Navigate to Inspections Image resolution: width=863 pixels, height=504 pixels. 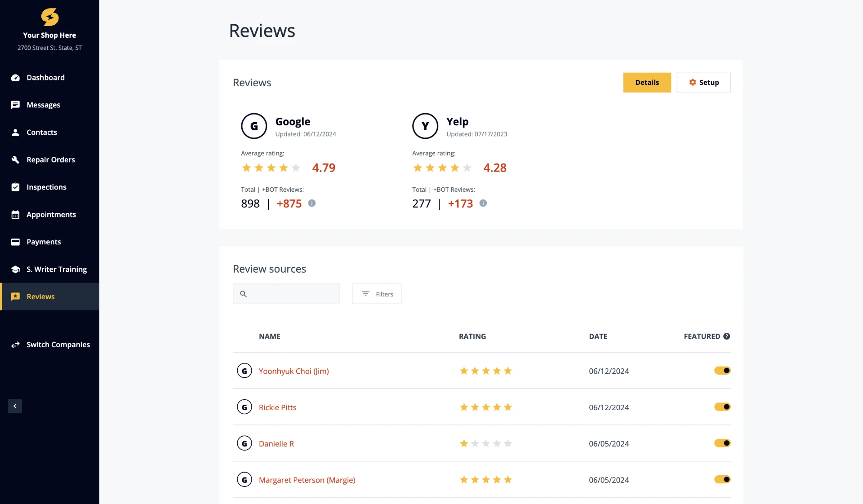coord(49,187)
